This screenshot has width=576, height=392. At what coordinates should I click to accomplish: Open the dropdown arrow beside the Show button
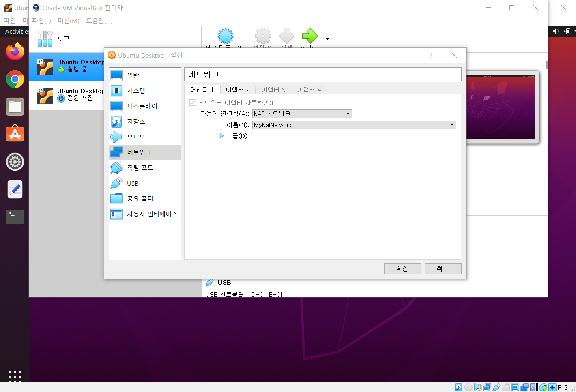327,39
